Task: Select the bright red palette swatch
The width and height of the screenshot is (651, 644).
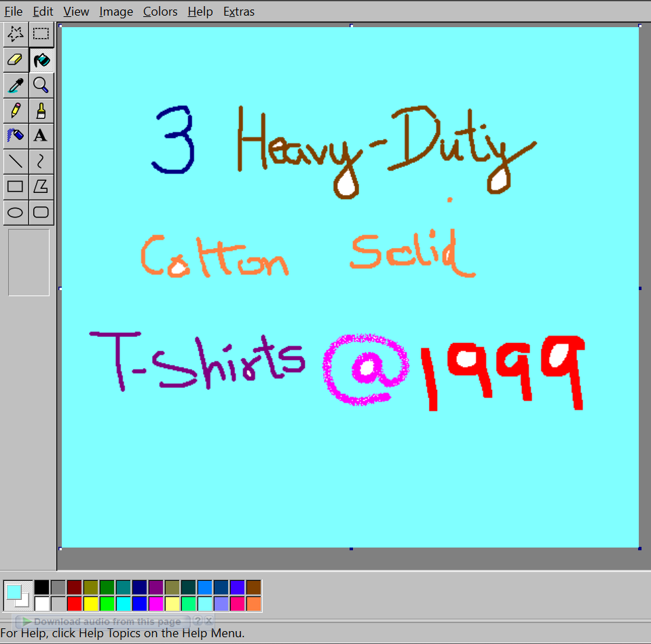Action: [x=74, y=604]
